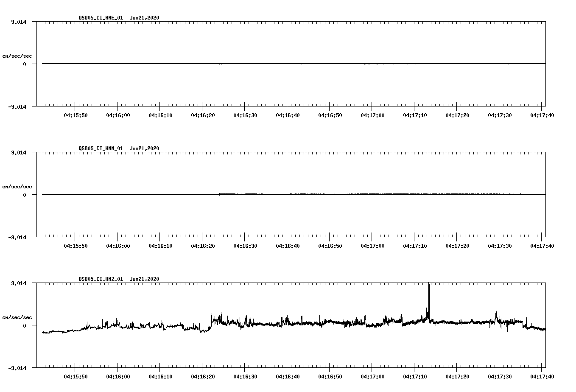Select the 04:16:20 time label under HNN chart
Viewport: 576px width, 392px height.
[203, 246]
